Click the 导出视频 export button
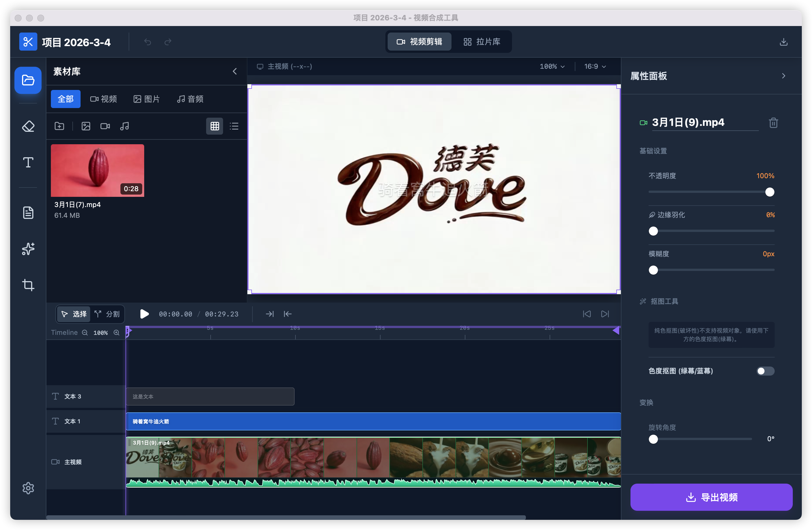 [x=711, y=497]
